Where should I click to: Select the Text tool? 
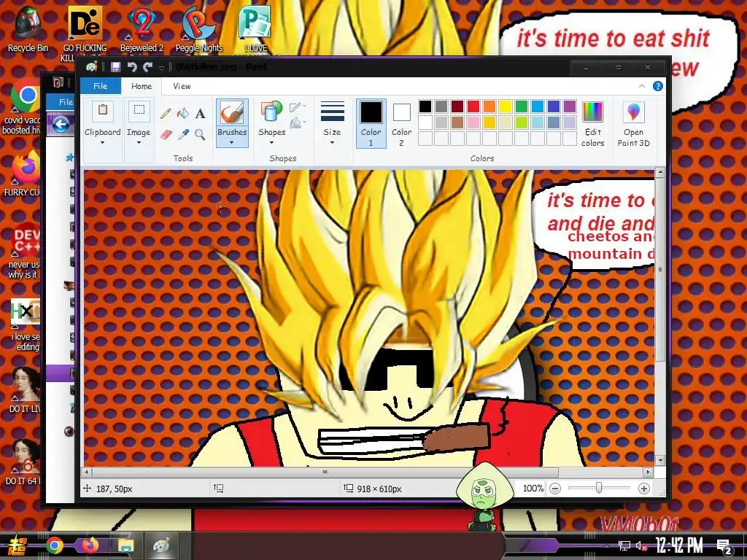click(x=200, y=113)
